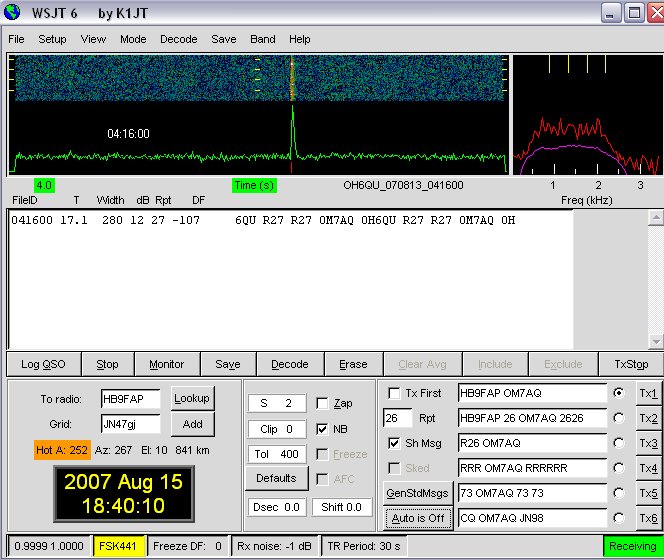Open the Decode menu

[178, 39]
